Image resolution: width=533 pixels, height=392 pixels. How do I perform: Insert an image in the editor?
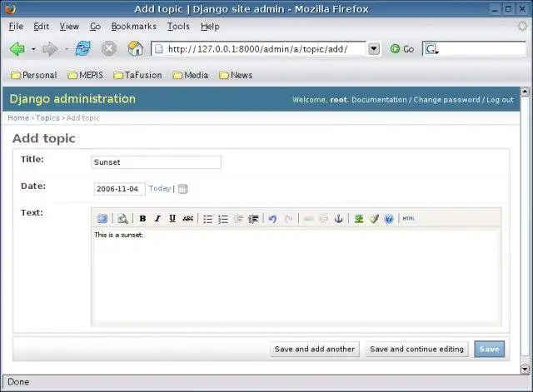(x=359, y=218)
